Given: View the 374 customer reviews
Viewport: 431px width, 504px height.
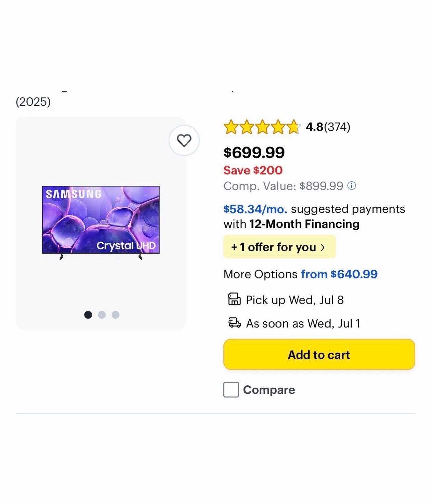Looking at the screenshot, I should [337, 127].
